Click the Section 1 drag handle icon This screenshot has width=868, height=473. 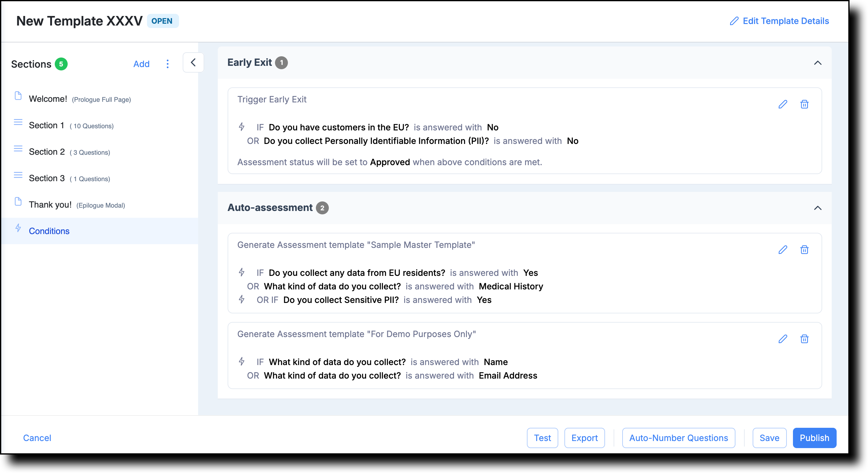[x=18, y=122]
